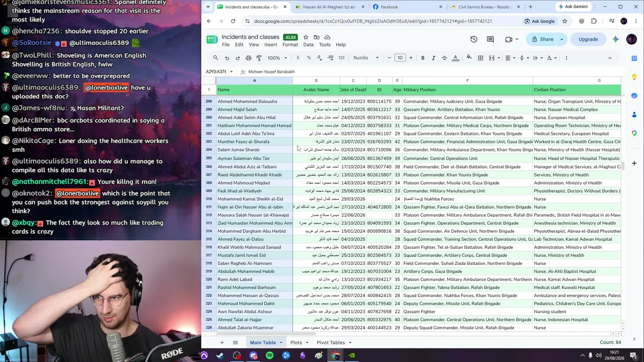This screenshot has height=362, width=644.
Task: Toggle bold formatting
Action: pos(423,58)
